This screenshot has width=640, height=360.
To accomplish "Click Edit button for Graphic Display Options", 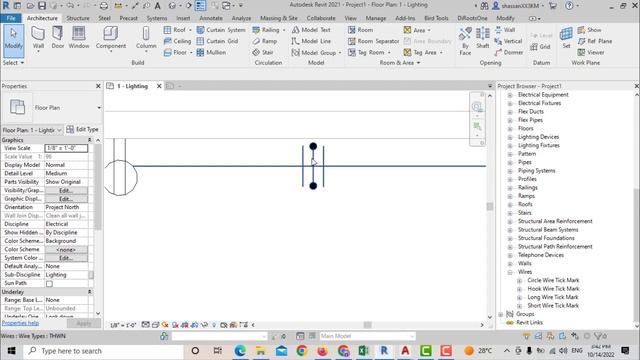I will coord(66,199).
